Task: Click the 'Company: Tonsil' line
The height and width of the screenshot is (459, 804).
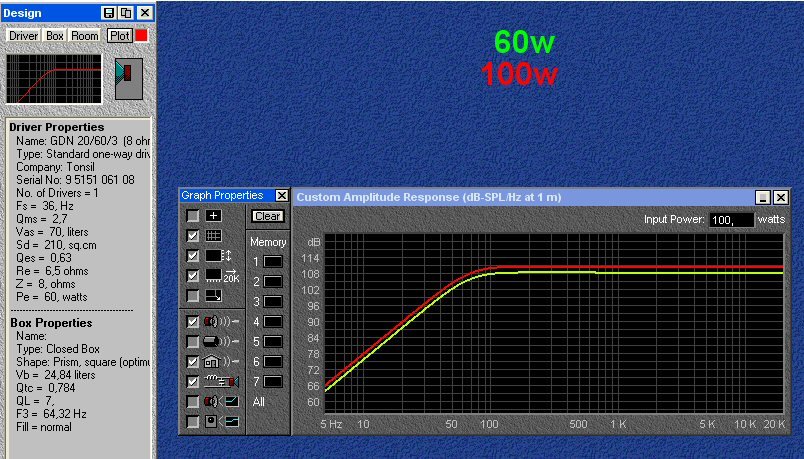Action: coord(55,167)
